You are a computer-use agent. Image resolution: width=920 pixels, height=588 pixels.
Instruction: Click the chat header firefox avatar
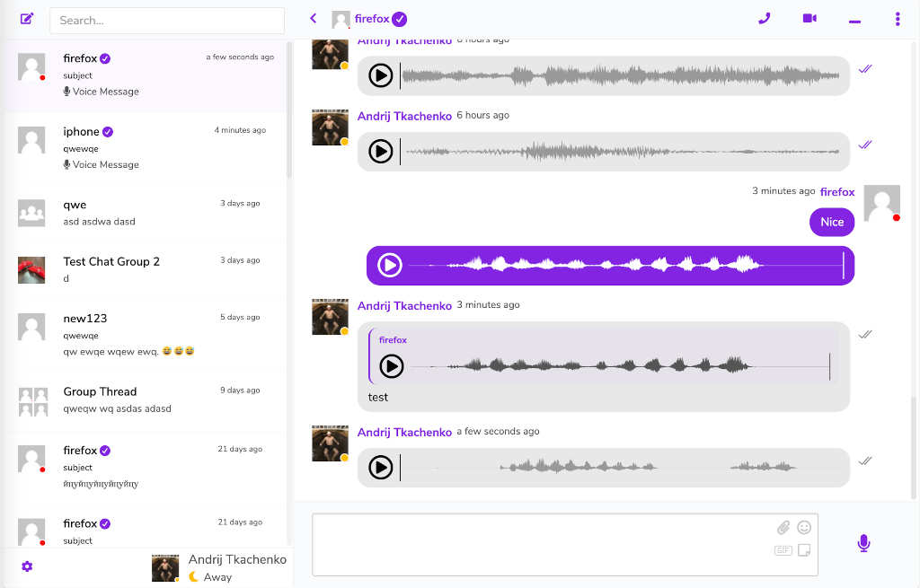click(341, 20)
